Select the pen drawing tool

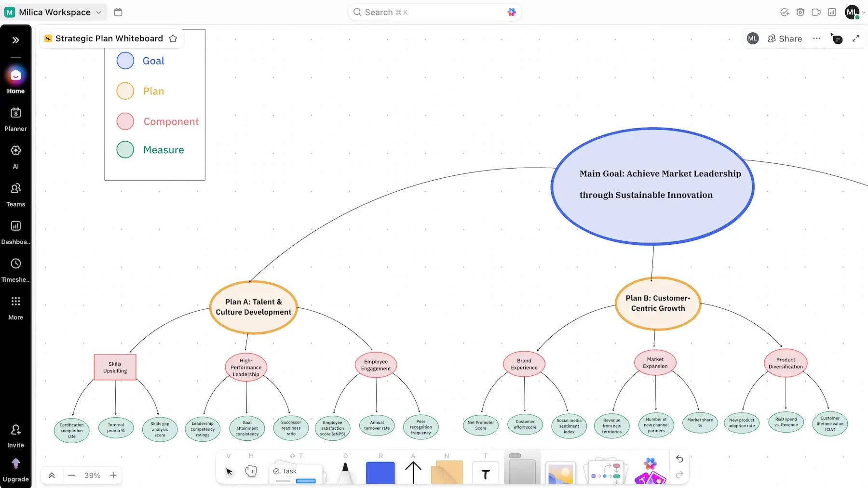click(345, 473)
